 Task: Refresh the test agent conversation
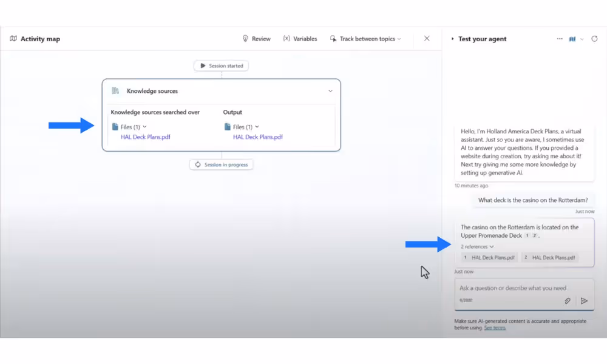point(594,39)
